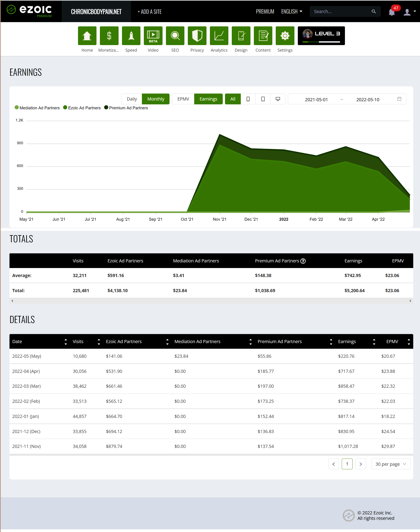Show Earnings in the chart
The width and height of the screenshot is (420, 532).
pos(208,99)
